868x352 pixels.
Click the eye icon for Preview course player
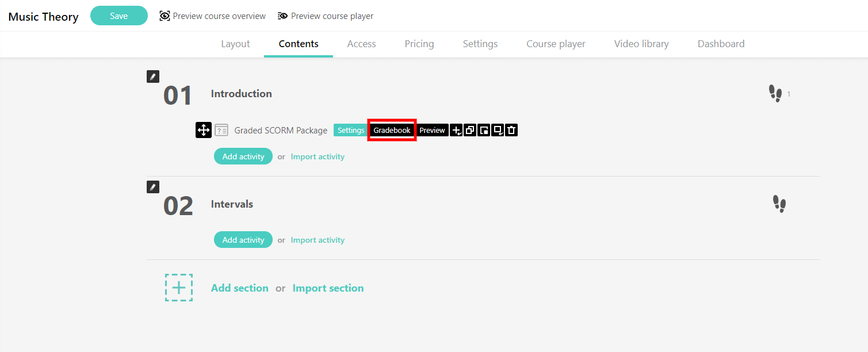pos(282,16)
